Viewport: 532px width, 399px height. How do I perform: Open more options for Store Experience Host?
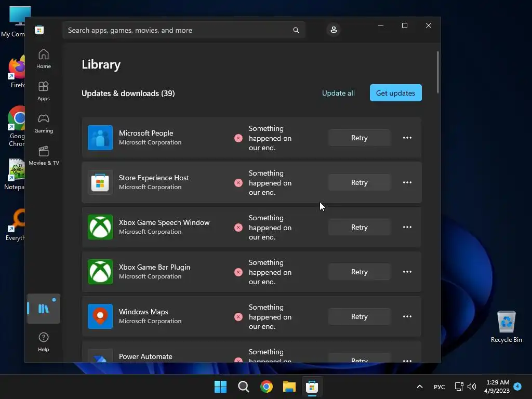click(x=407, y=182)
